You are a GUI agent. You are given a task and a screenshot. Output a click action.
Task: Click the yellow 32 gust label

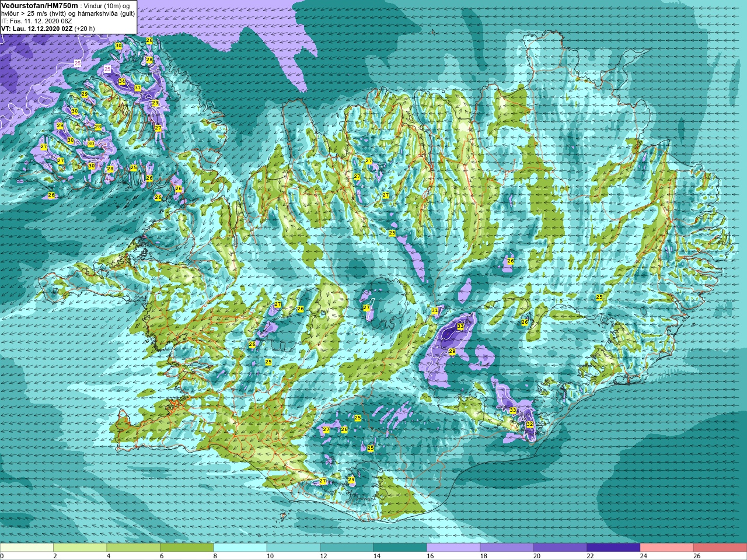point(530,424)
